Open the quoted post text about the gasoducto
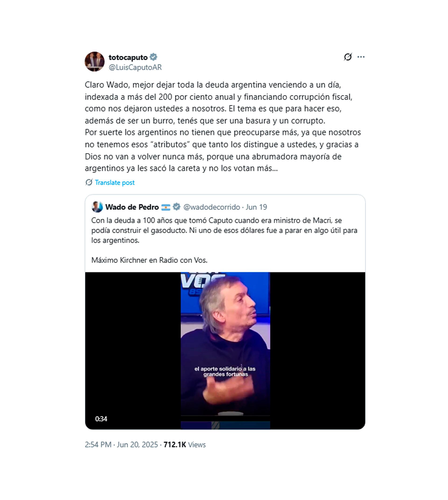The width and height of the screenshot is (448, 500). pos(224,230)
